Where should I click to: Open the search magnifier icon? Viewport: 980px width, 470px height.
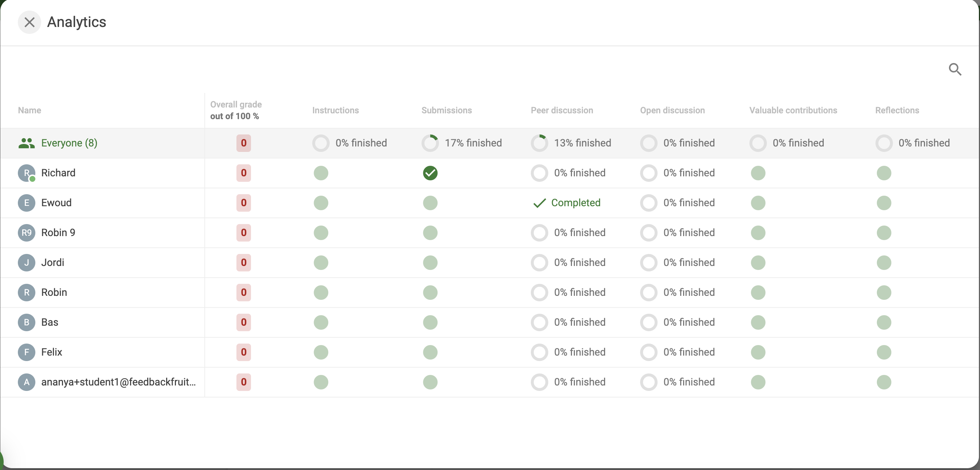coord(955,69)
